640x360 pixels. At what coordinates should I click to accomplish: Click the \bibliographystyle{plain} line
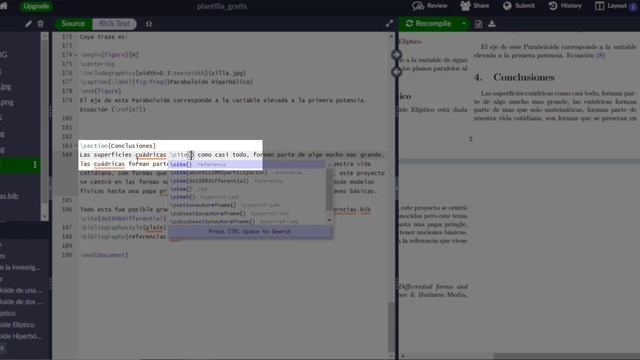pyautogui.click(x=123, y=227)
